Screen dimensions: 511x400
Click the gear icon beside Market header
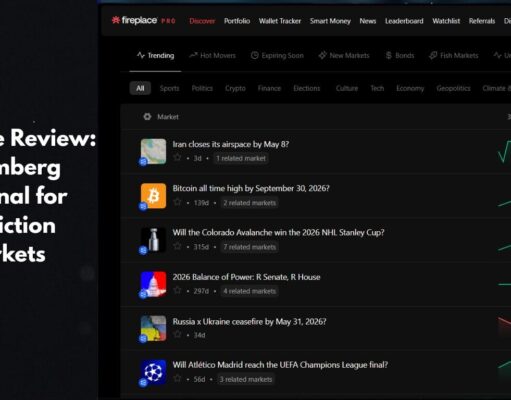147,117
